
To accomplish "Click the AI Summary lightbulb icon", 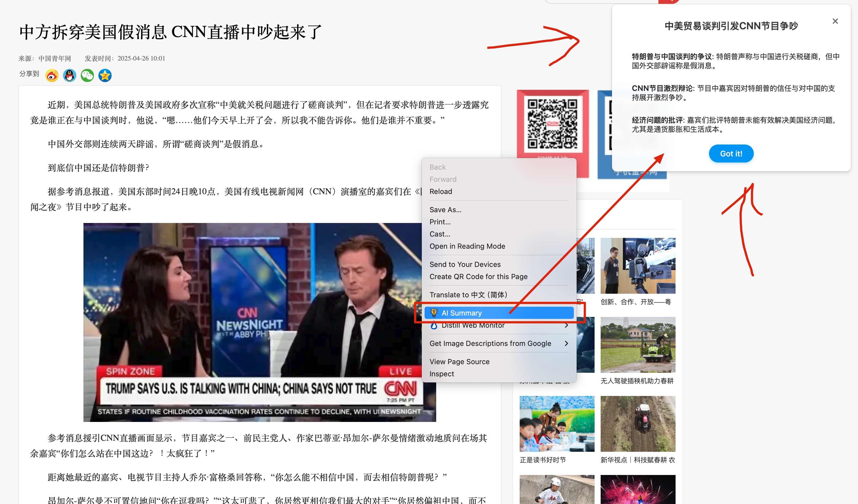I will coord(434,313).
